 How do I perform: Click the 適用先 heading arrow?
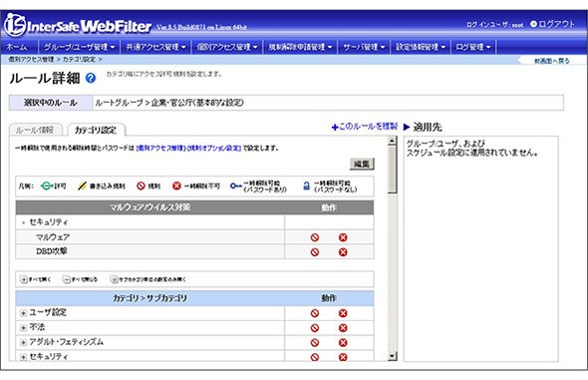pyautogui.click(x=407, y=127)
